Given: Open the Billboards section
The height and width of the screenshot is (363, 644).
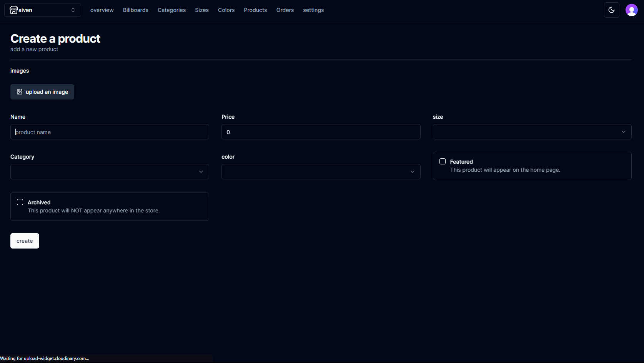Looking at the screenshot, I should (x=136, y=10).
